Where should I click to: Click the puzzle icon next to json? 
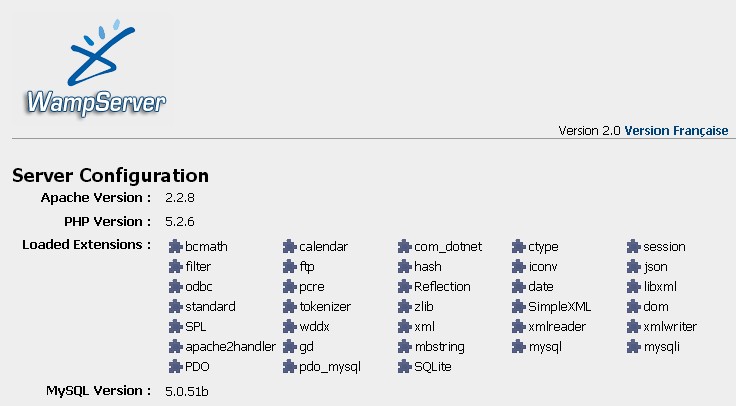(x=634, y=267)
